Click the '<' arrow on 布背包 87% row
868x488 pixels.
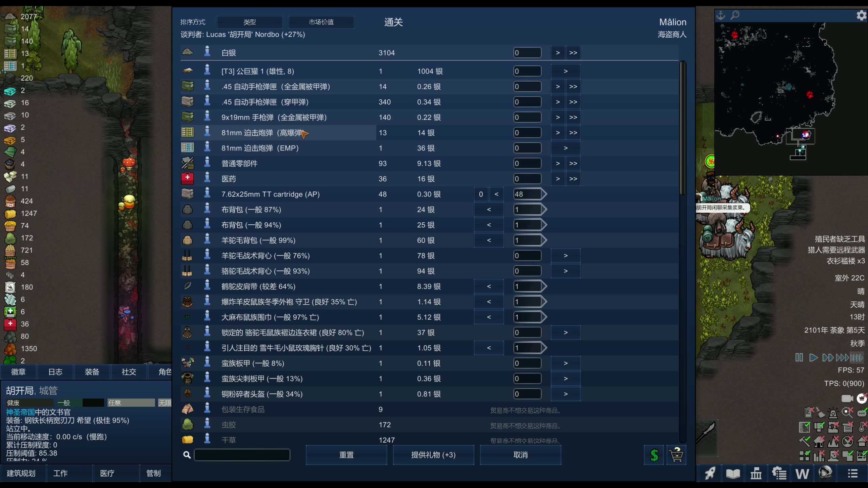(489, 209)
